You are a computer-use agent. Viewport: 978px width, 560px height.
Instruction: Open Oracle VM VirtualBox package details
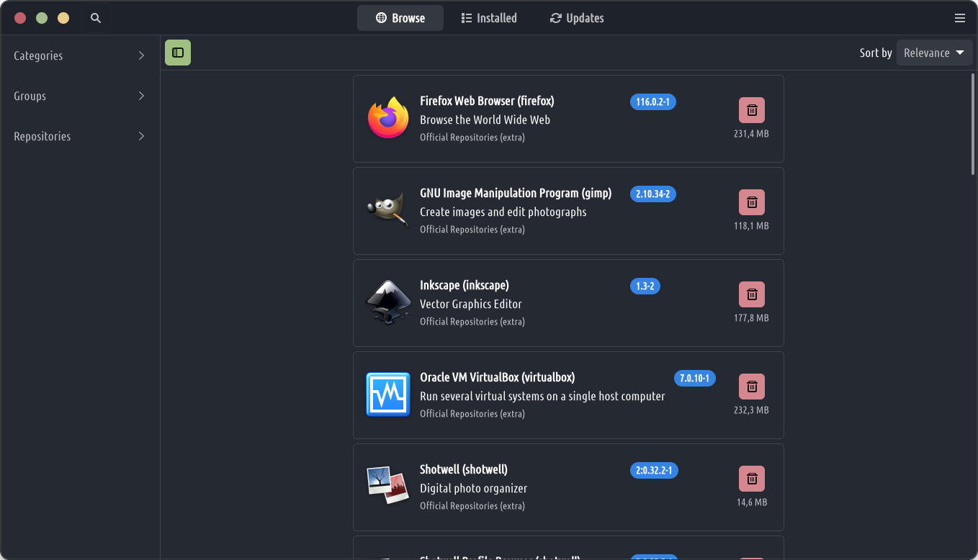497,377
